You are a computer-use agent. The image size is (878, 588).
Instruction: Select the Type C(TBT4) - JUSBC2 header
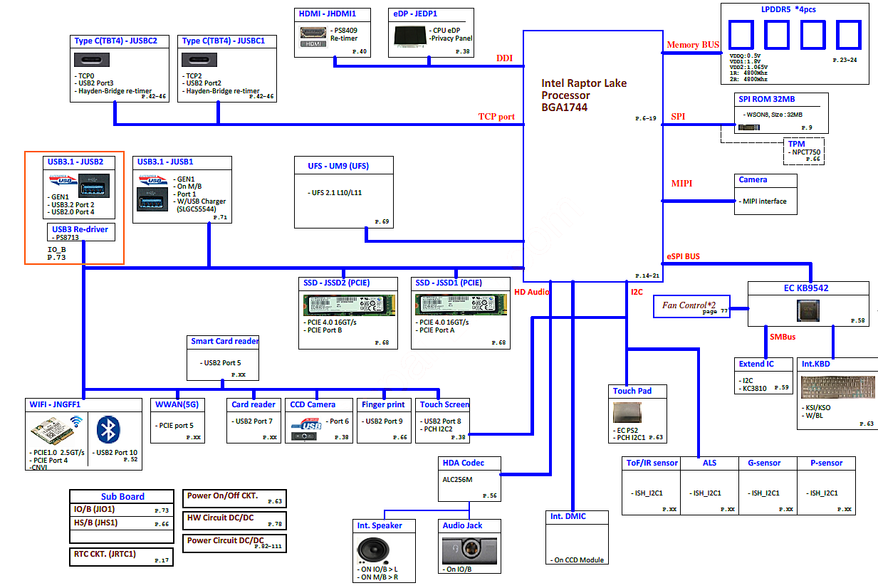point(115,41)
